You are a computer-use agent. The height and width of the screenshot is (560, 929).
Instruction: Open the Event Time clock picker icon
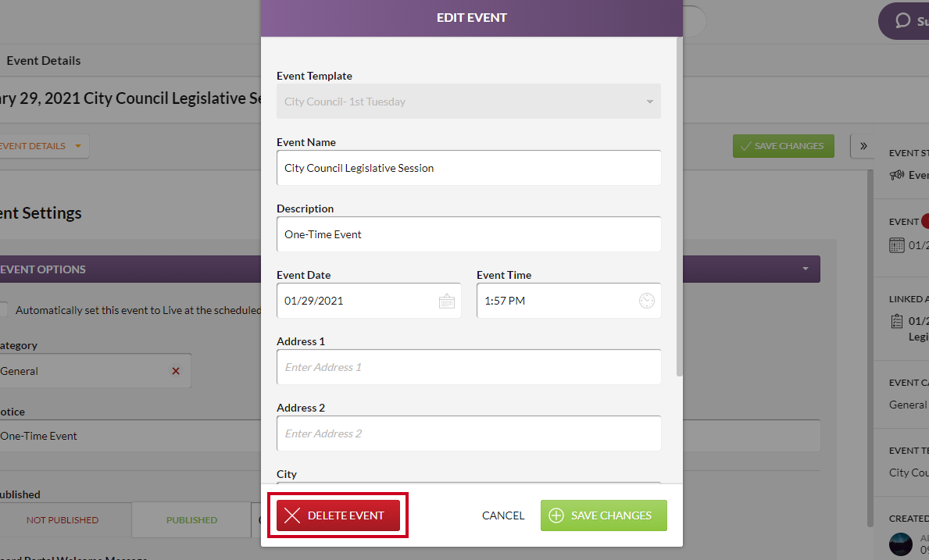646,301
